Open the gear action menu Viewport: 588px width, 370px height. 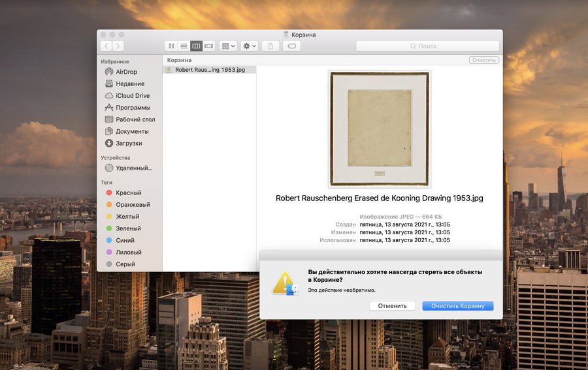(x=249, y=46)
